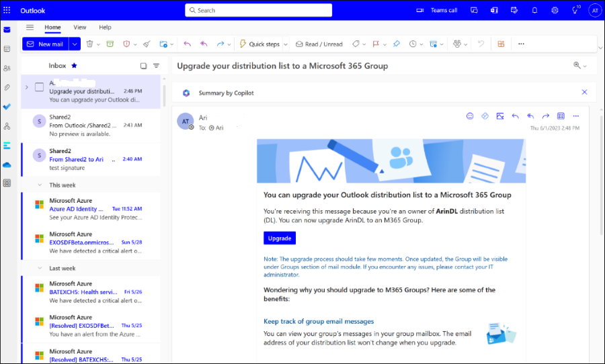Collapse the Last week group
This screenshot has width=605, height=364.
(40, 269)
